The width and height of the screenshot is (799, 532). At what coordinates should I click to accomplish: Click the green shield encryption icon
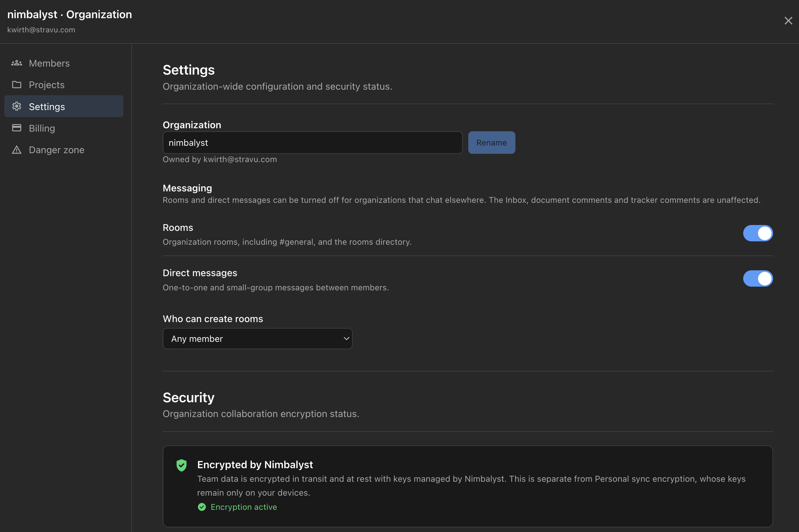click(182, 465)
